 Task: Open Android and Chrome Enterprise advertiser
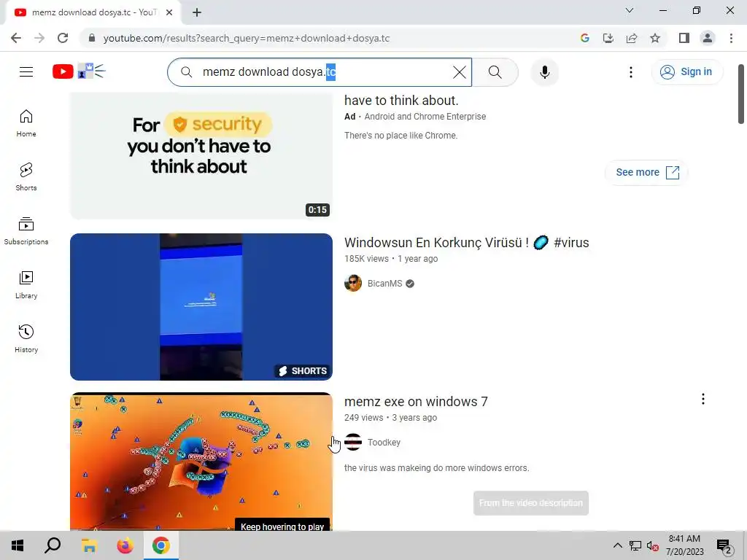(x=425, y=117)
